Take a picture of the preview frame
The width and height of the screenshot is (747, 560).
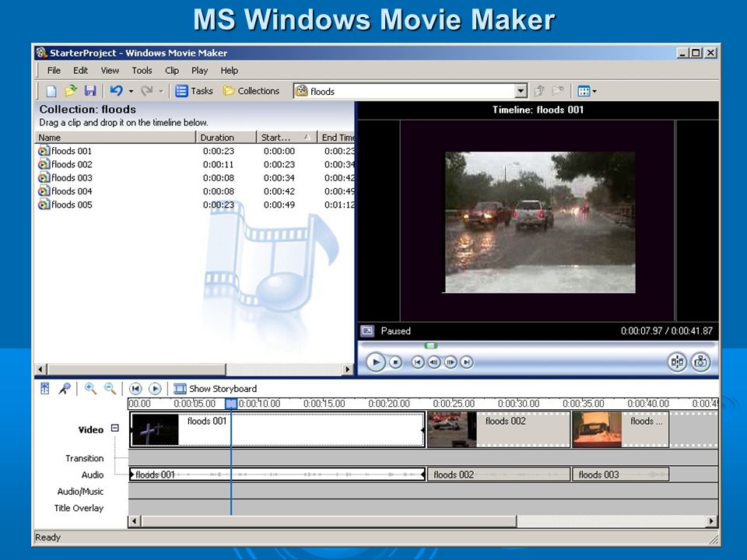pos(701,362)
